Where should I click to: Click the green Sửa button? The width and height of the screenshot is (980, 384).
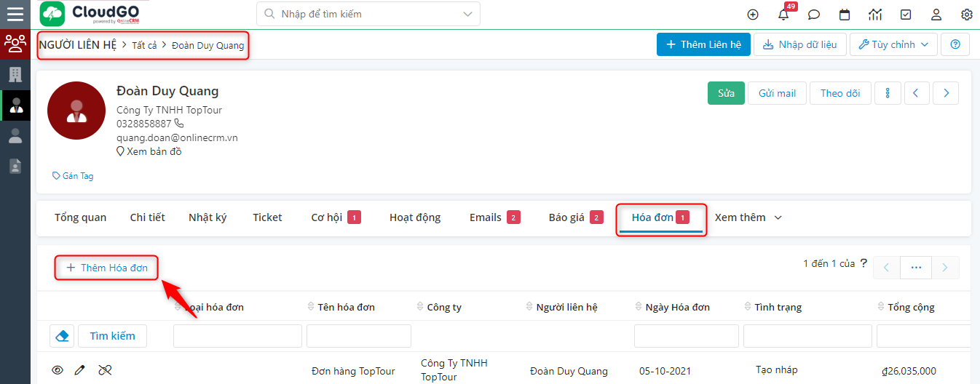tap(726, 93)
